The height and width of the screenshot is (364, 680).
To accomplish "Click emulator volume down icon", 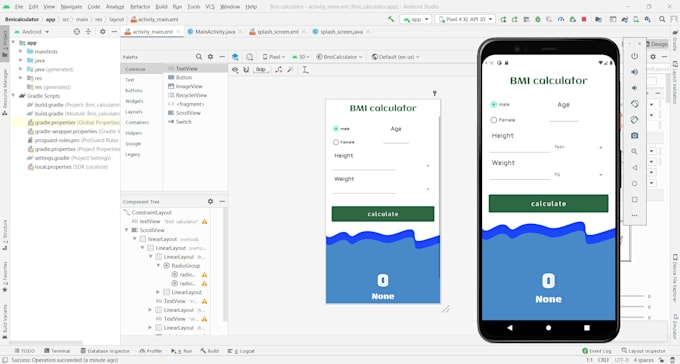I will (x=634, y=88).
